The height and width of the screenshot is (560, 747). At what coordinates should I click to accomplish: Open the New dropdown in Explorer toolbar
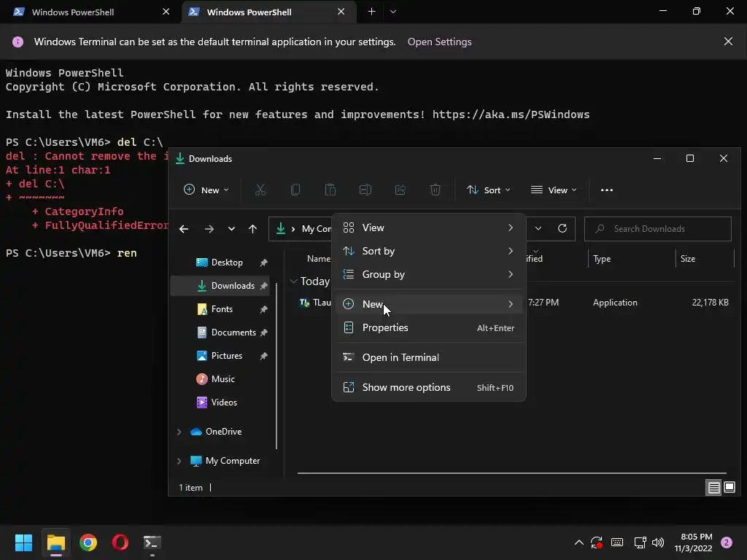pos(206,190)
